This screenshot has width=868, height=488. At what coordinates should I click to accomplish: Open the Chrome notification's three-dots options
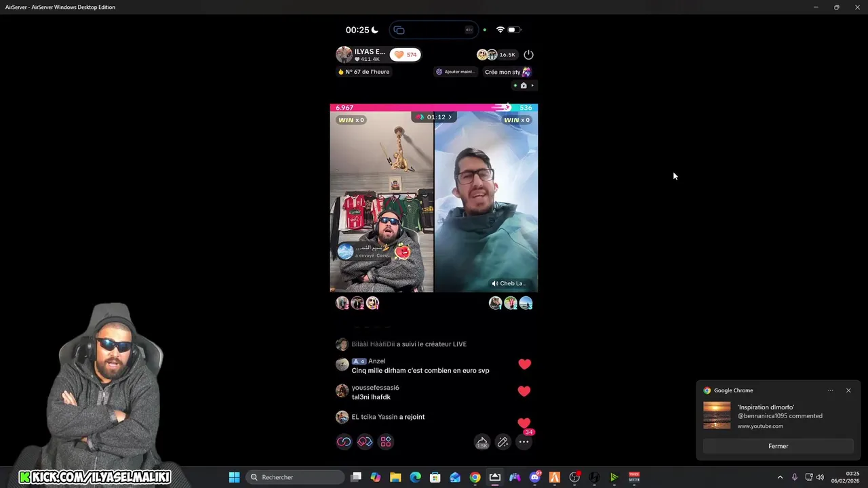pyautogui.click(x=830, y=390)
